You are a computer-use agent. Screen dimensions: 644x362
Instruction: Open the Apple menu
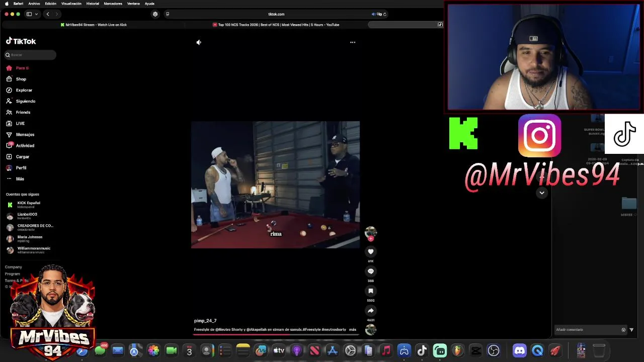pos(7,4)
